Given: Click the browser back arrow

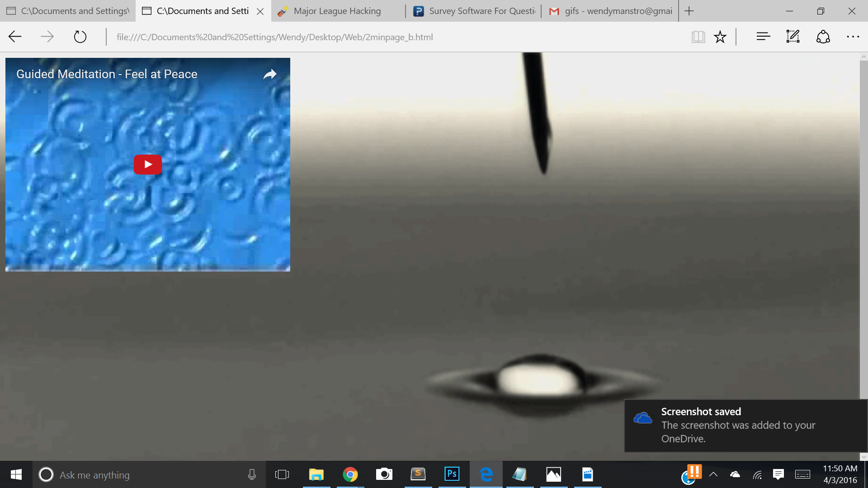Looking at the screenshot, I should click(x=15, y=37).
